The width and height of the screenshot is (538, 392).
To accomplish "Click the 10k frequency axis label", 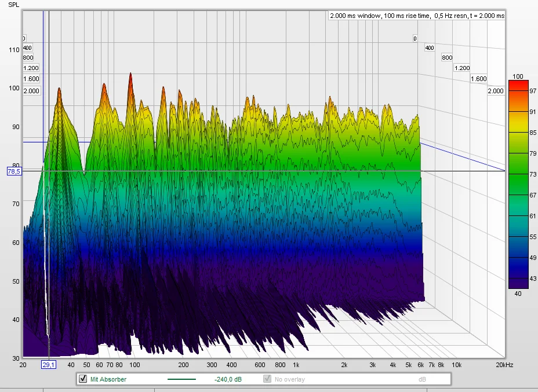I will point(456,365).
